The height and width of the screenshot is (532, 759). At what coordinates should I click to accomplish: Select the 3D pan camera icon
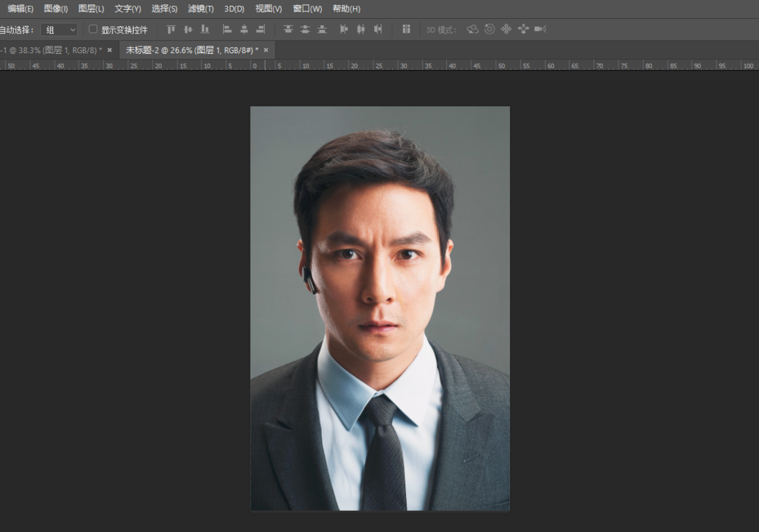point(506,30)
